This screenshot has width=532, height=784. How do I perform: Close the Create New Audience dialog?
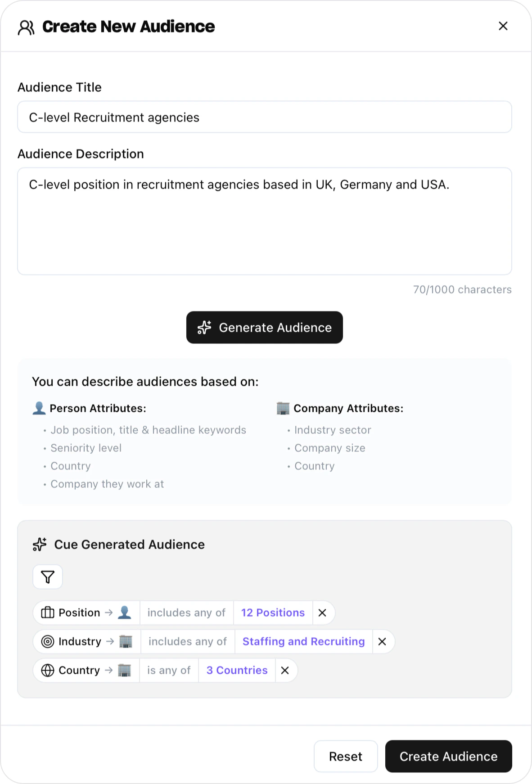click(x=503, y=26)
